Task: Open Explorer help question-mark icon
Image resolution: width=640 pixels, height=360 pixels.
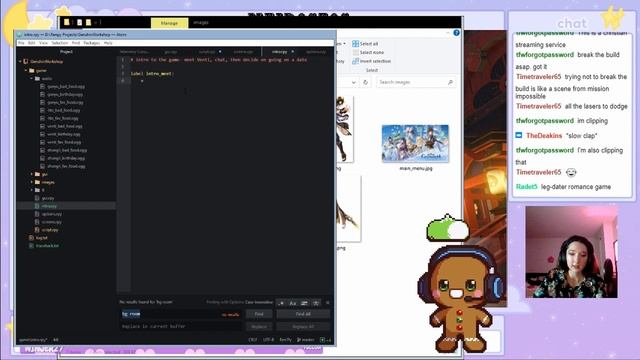Action: coord(456,33)
